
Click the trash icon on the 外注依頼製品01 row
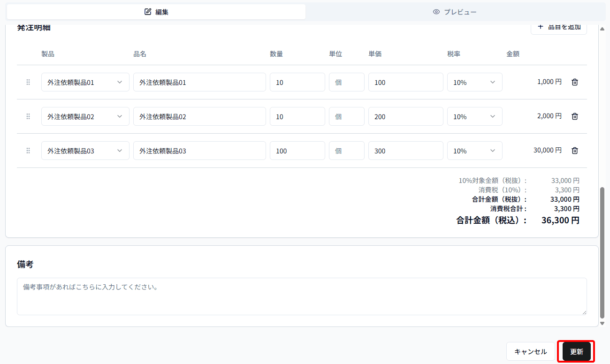tap(575, 82)
